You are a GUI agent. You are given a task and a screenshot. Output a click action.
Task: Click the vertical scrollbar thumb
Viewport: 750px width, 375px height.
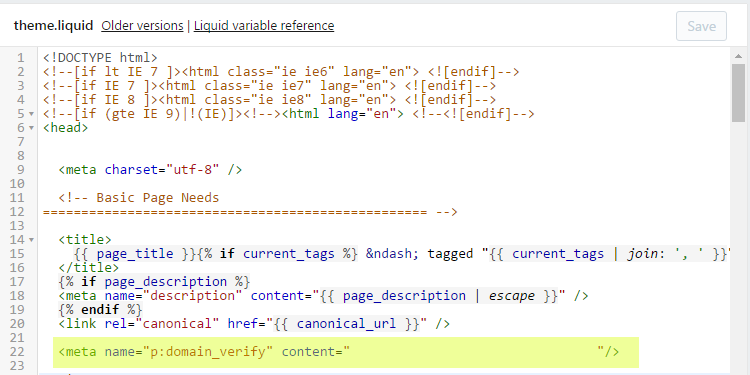pyautogui.click(x=738, y=93)
